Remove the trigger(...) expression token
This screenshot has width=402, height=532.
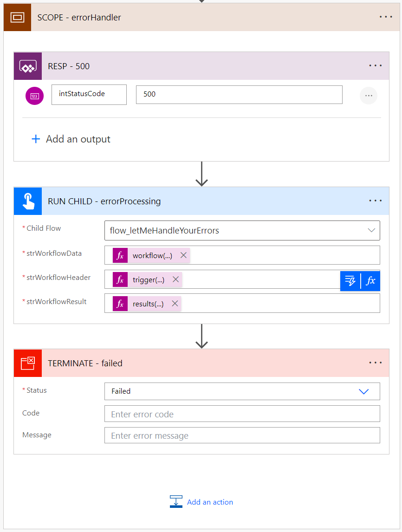tap(175, 279)
